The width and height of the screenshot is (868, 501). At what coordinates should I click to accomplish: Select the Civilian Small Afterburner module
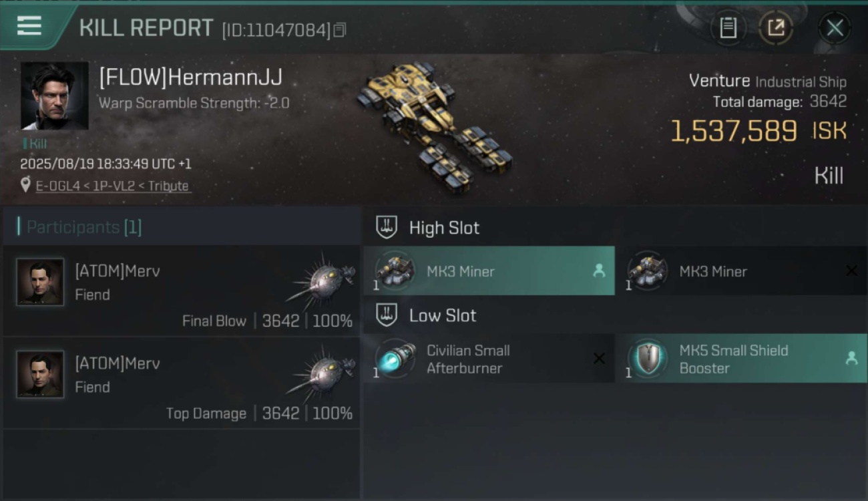click(489, 359)
